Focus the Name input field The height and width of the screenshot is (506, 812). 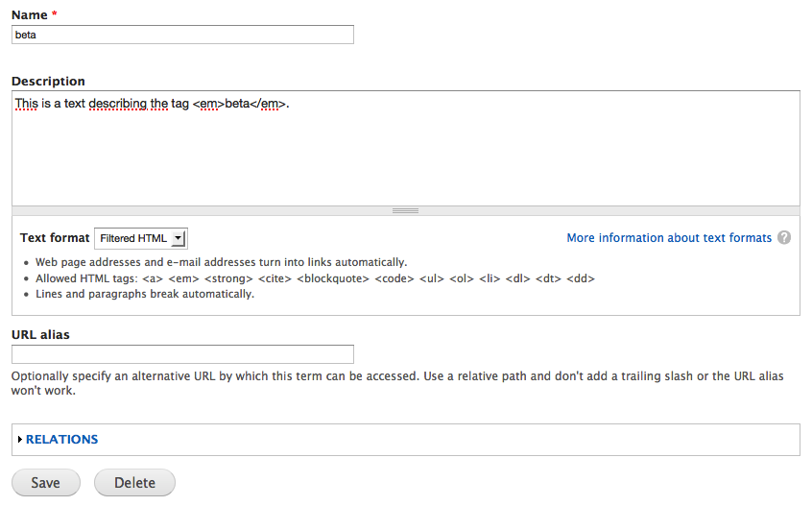(182, 35)
